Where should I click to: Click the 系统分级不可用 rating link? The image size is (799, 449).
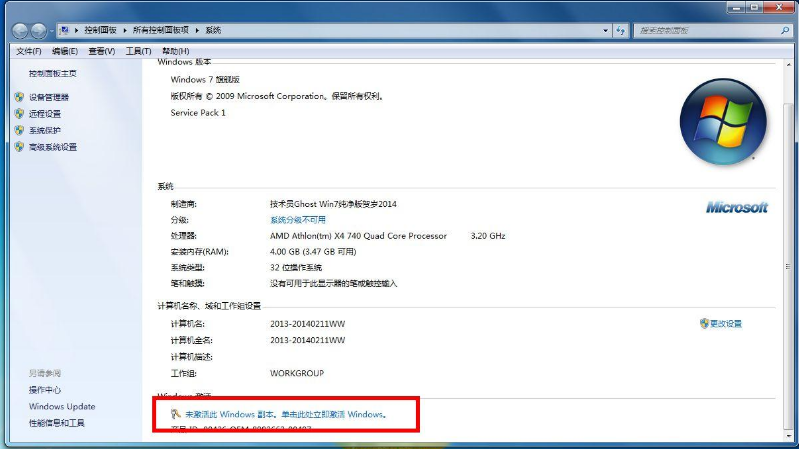point(297,219)
